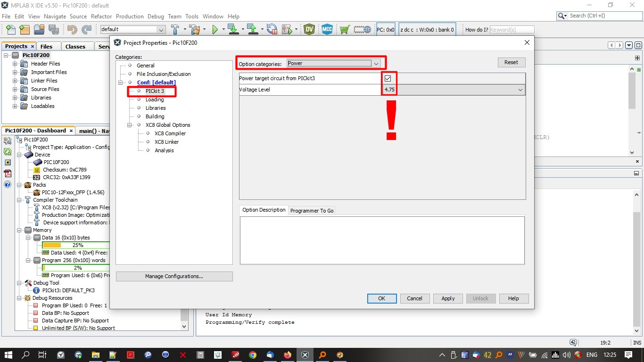Open the default configuration toolbar dropdown
This screenshot has height=362, width=644.
click(x=132, y=29)
